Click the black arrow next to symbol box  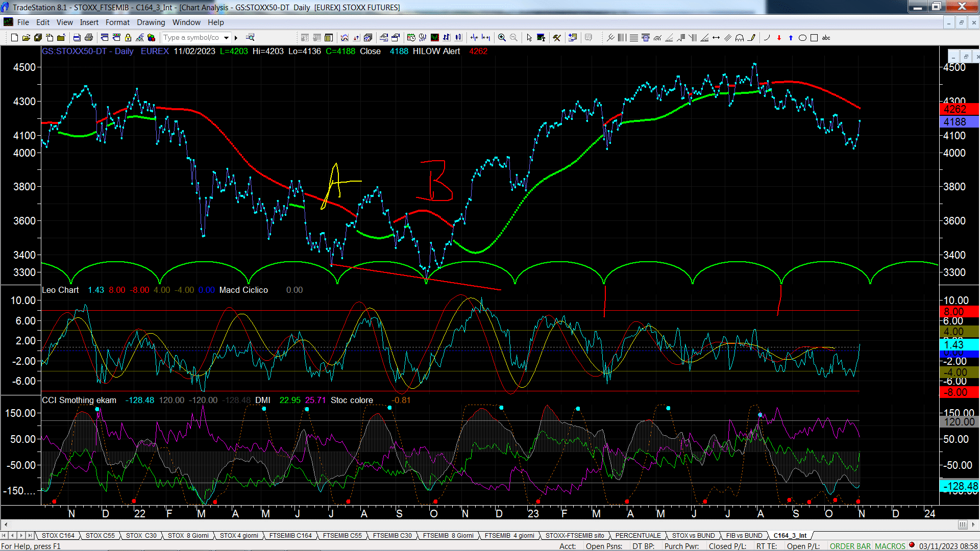(236, 38)
